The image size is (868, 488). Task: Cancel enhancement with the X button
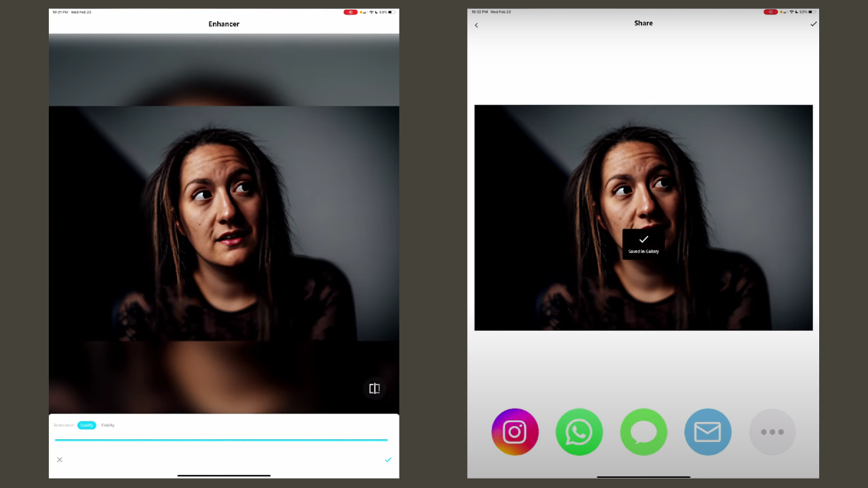(60, 460)
